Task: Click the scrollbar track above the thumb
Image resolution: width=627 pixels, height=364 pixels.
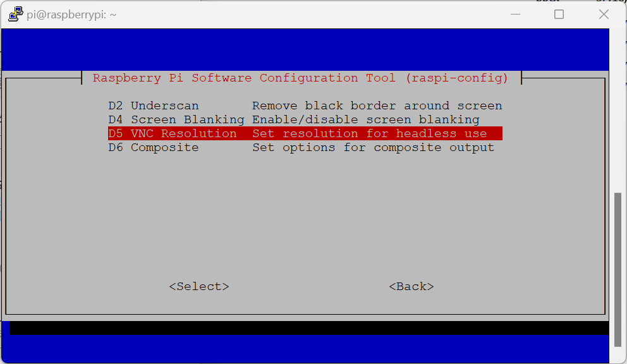Action: [x=618, y=112]
